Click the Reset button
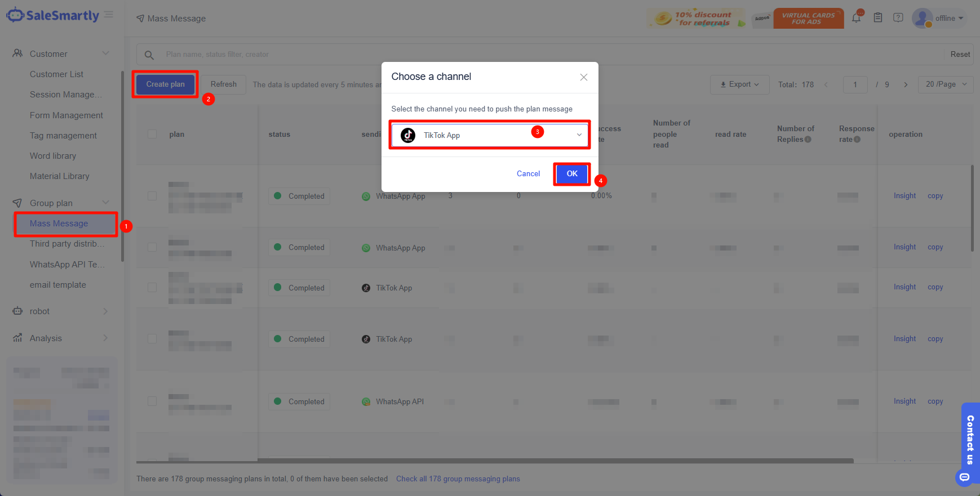The height and width of the screenshot is (496, 980). coord(960,55)
